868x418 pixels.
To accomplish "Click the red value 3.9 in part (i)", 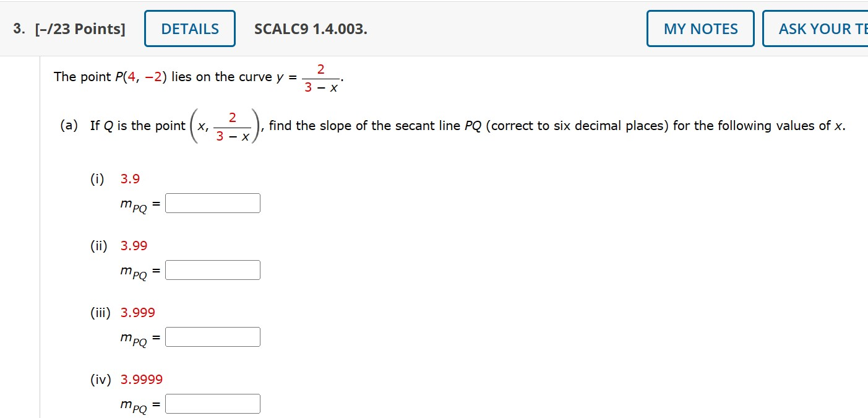I will coord(130,178).
